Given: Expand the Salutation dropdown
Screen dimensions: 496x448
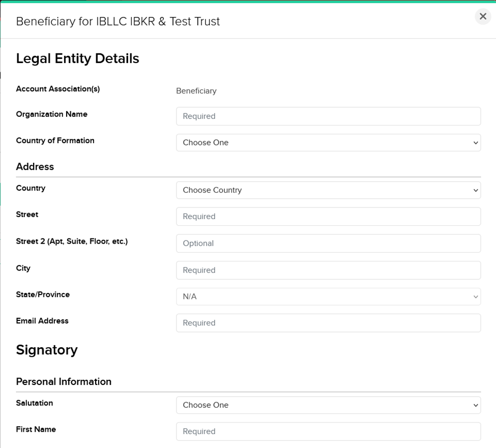Looking at the screenshot, I should (x=328, y=405).
